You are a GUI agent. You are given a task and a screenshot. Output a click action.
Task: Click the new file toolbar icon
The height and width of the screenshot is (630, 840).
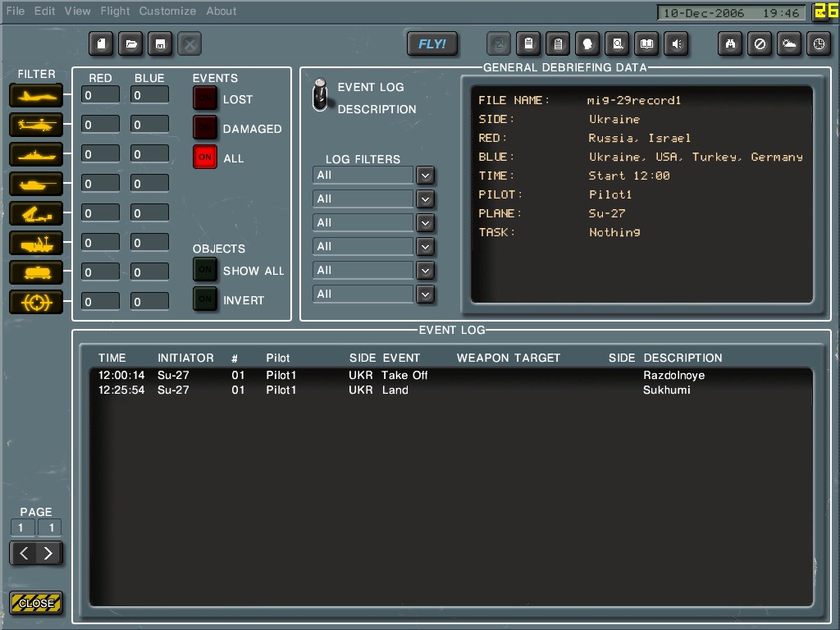click(x=101, y=44)
